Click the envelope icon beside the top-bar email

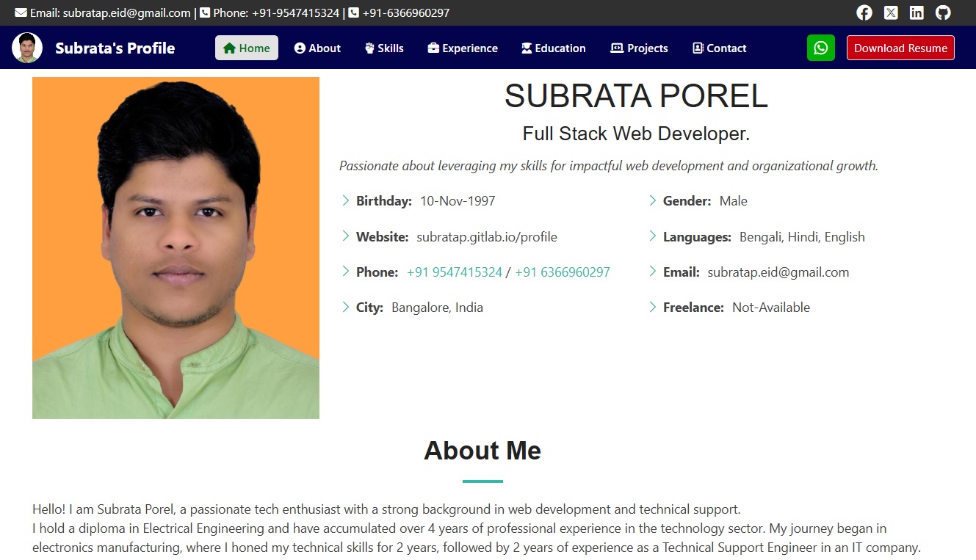coord(21,12)
